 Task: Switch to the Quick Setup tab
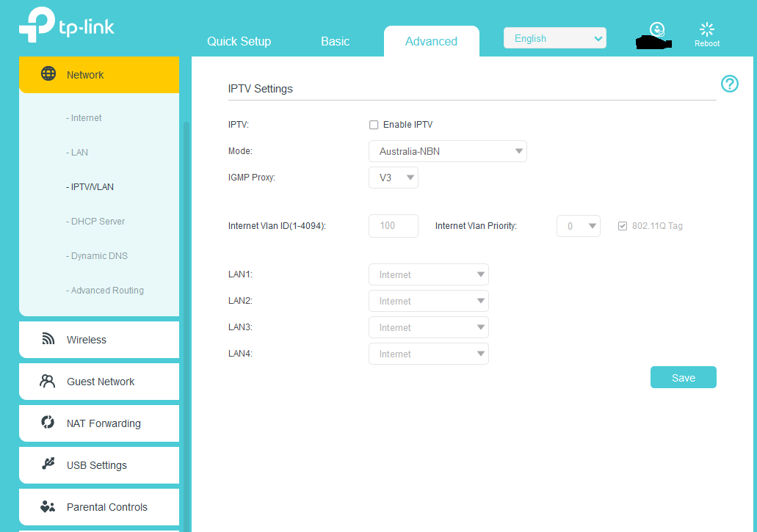pos(239,41)
